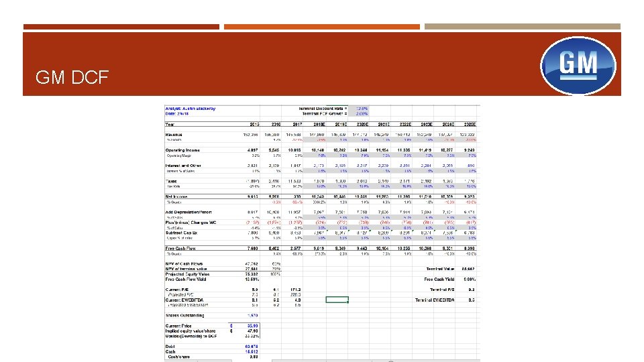Click the Upside/(Downside) to DCF label
The width and height of the screenshot is (644, 362).
(191, 336)
